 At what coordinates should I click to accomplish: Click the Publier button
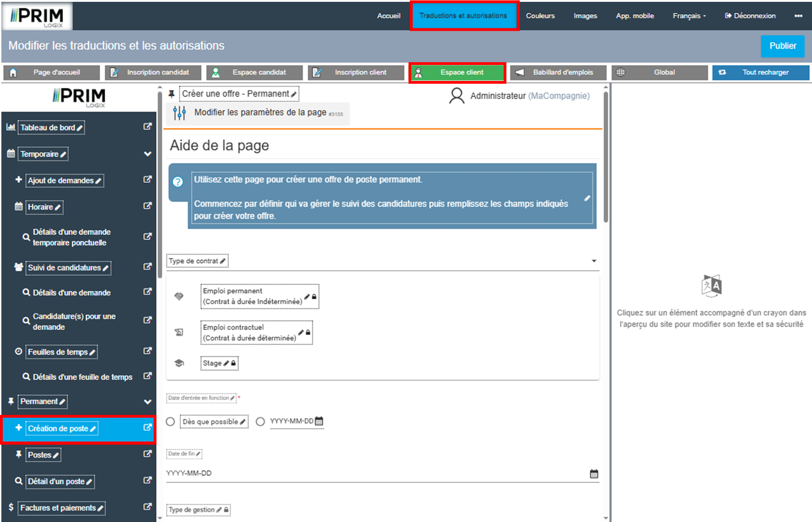782,46
